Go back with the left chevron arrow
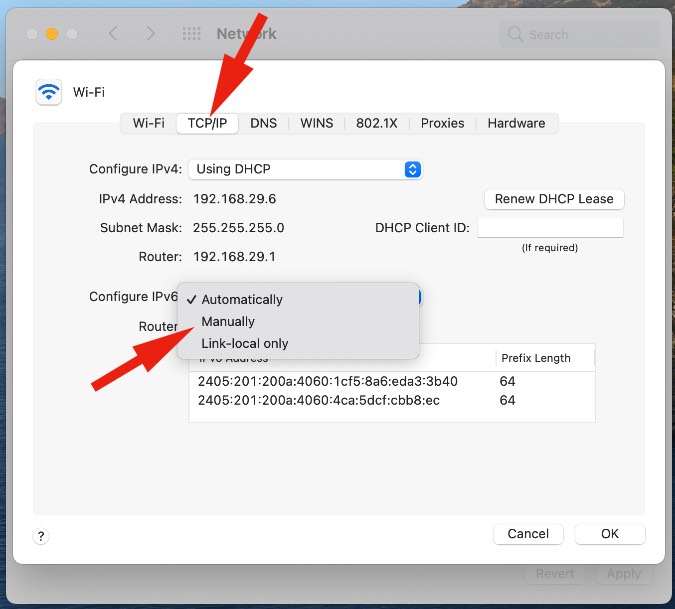The height and width of the screenshot is (609, 675). (x=113, y=34)
